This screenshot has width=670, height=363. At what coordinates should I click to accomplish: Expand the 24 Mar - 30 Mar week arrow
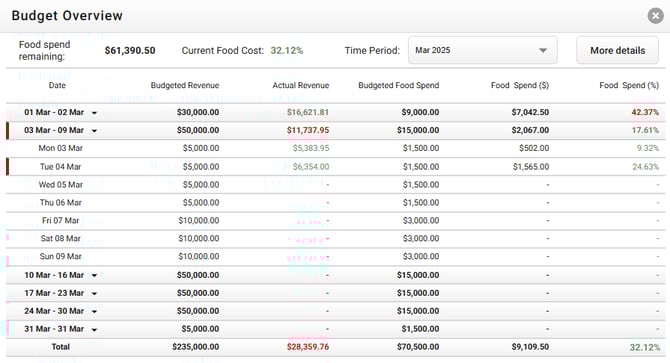(x=94, y=311)
